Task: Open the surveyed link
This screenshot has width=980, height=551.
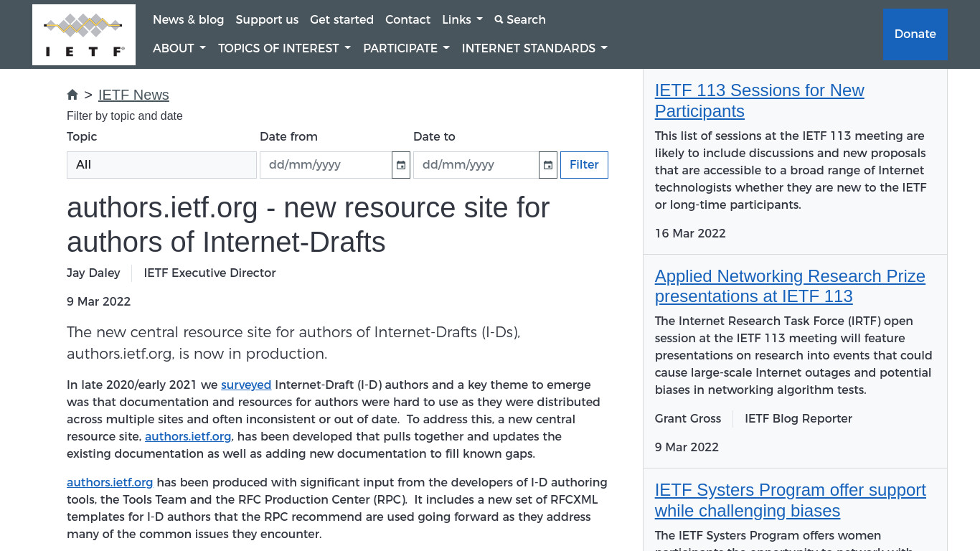Action: pyautogui.click(x=246, y=385)
